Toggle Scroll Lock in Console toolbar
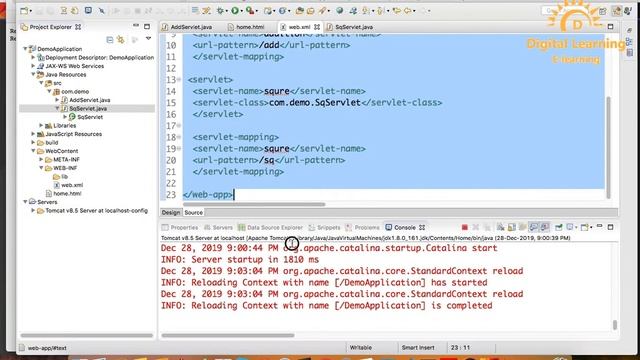Screen dimensions: 640x360 (x=512, y=227)
